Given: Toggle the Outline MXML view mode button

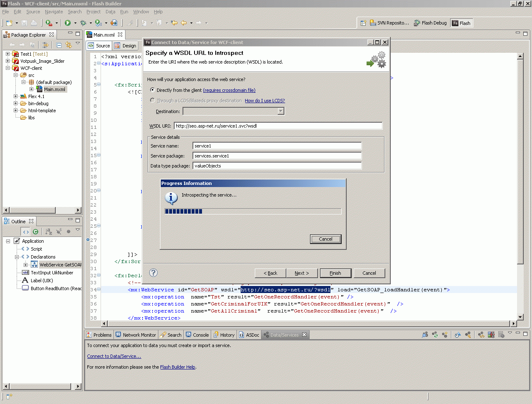Looking at the screenshot, I should click(x=26, y=232).
